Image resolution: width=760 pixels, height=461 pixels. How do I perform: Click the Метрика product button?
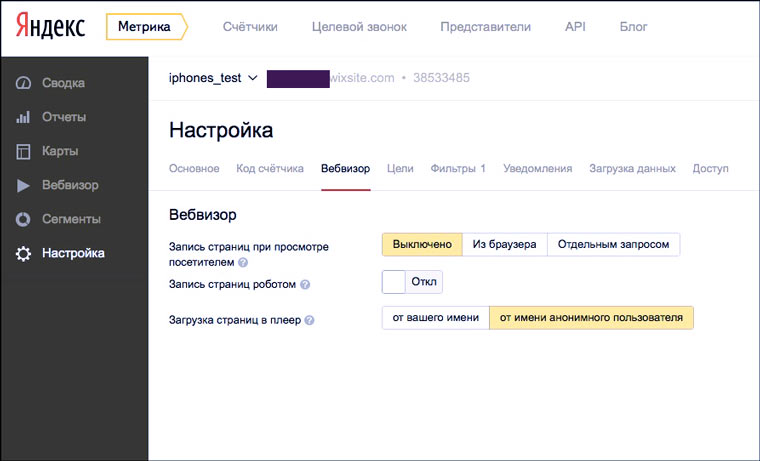point(144,27)
